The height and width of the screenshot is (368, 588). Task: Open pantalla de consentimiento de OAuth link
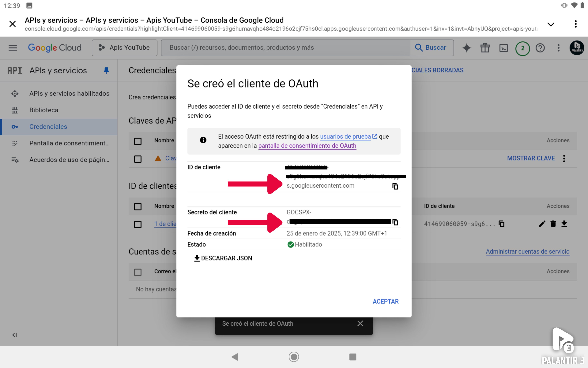click(307, 146)
